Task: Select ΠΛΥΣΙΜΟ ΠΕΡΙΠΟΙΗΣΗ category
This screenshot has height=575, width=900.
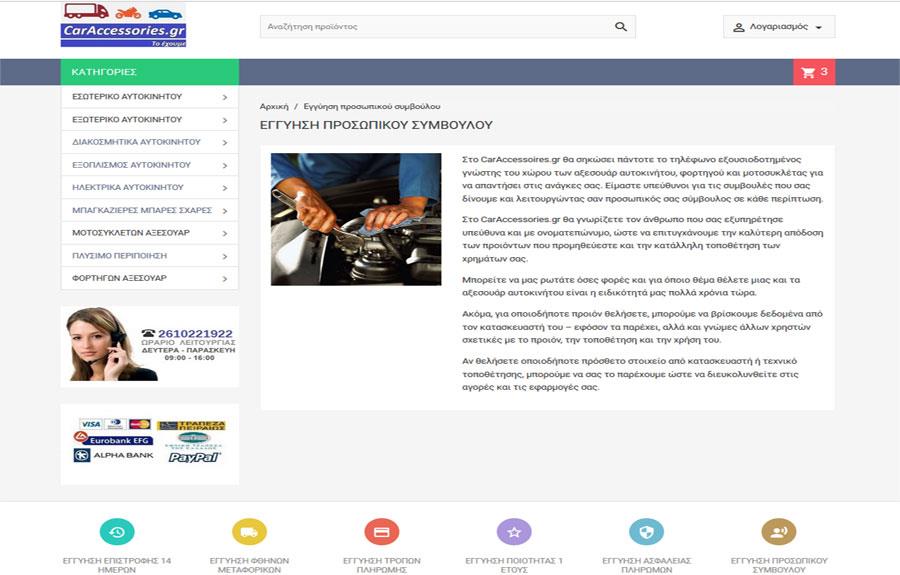Action: coord(119,255)
